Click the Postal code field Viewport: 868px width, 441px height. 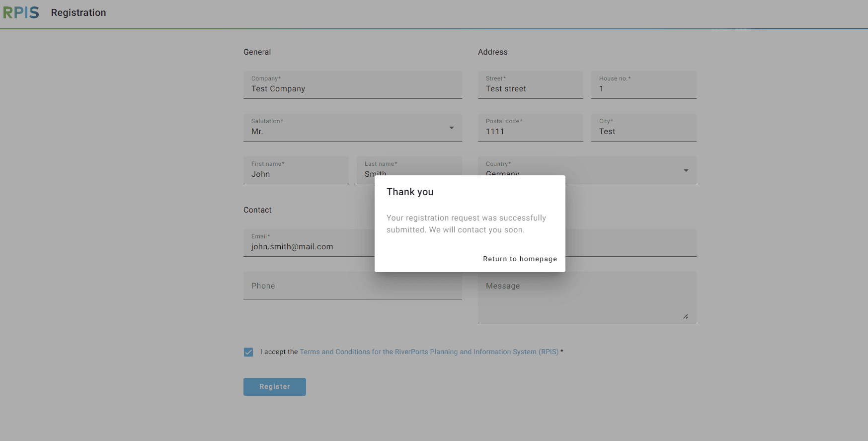click(531, 128)
